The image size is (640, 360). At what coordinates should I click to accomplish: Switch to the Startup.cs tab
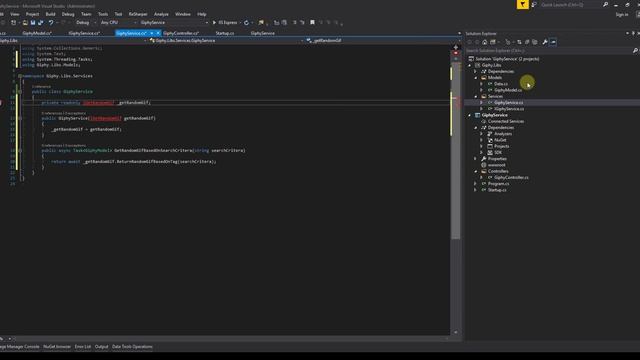pyautogui.click(x=225, y=33)
